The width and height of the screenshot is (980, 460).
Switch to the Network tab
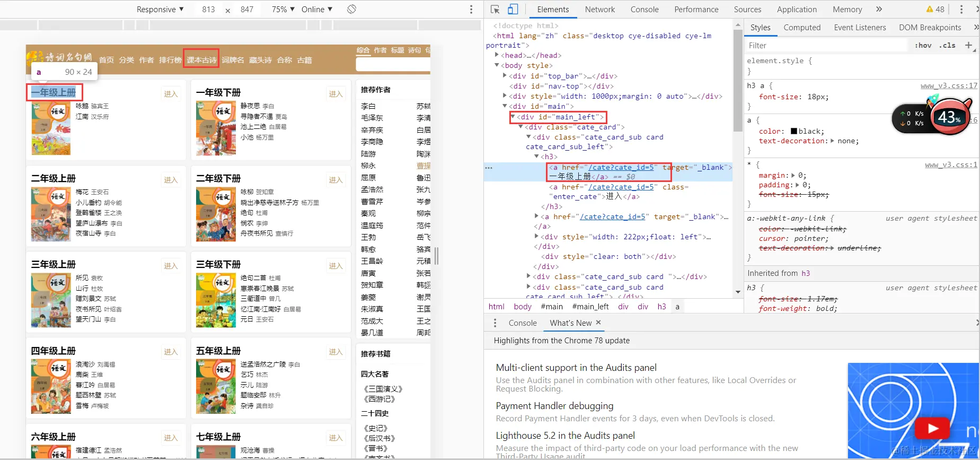point(600,10)
